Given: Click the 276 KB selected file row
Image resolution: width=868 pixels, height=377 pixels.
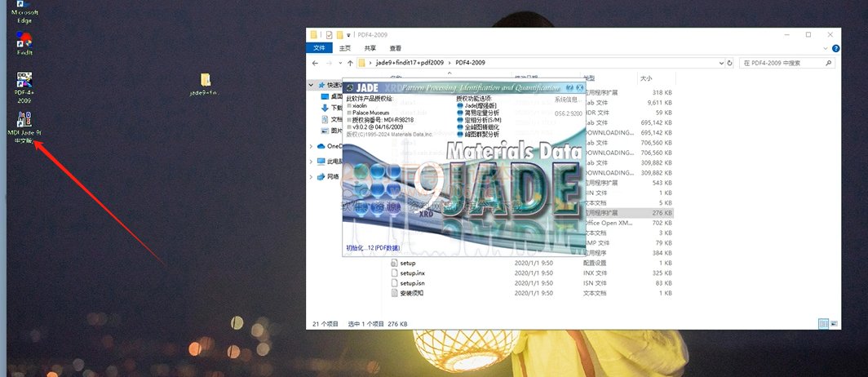Looking at the screenshot, I should 630,213.
